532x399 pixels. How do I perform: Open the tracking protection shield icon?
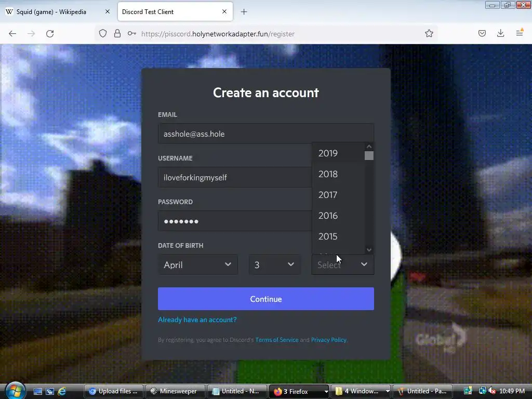tap(103, 34)
